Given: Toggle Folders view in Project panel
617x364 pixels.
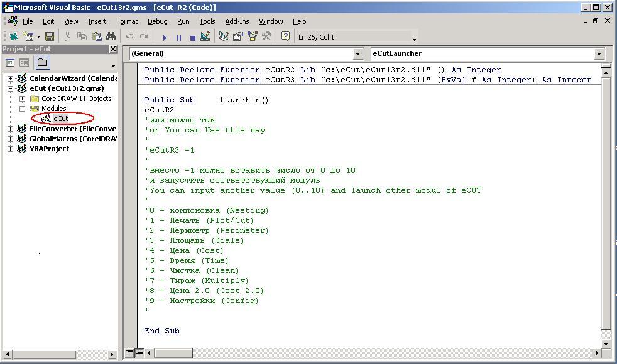Looking at the screenshot, I should click(43, 63).
